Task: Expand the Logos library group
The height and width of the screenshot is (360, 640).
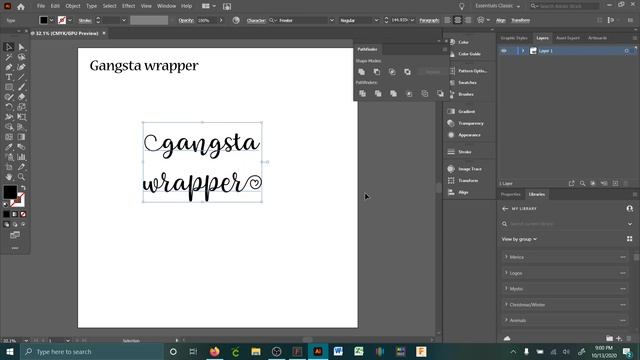Action: pyautogui.click(x=506, y=273)
